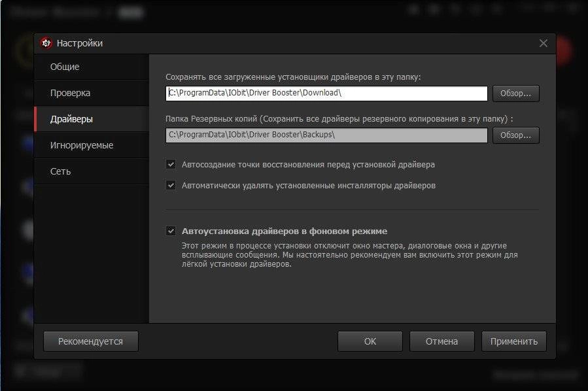Open the Игнорируемые tab
The image size is (588, 391).
(92, 145)
